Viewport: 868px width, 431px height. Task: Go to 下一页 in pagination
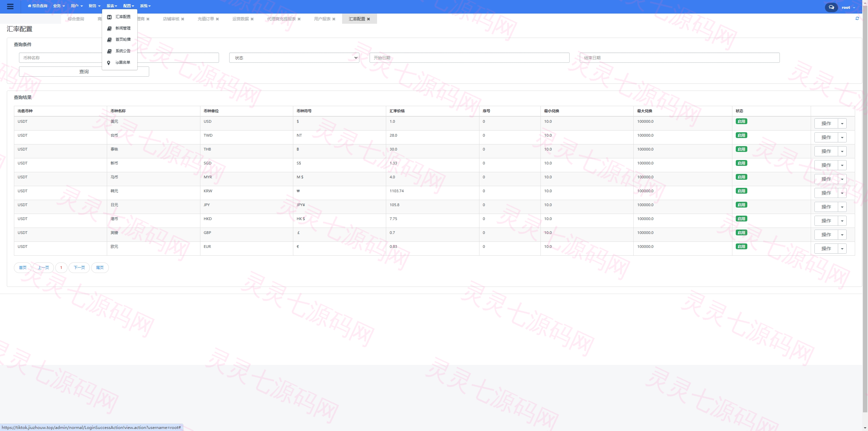pyautogui.click(x=79, y=268)
